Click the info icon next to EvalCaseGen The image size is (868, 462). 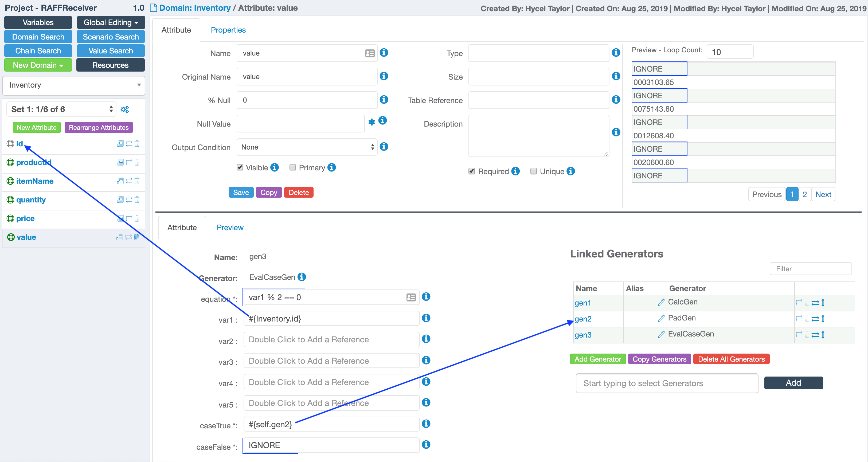coord(302,277)
